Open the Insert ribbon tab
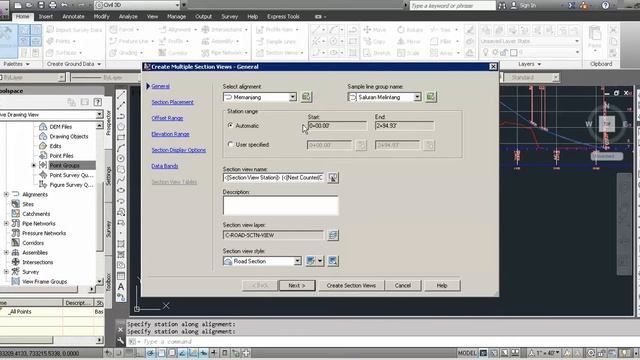This screenshot has width=640, height=360. point(46,16)
